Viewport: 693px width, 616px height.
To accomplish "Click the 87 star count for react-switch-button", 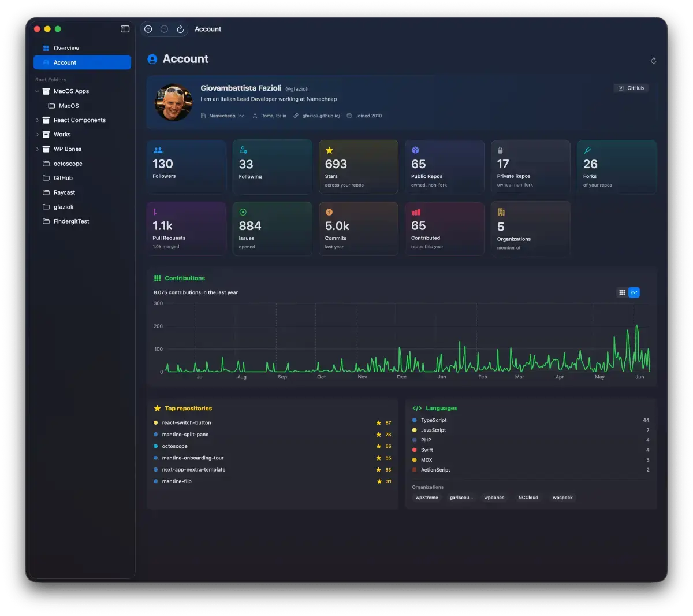I will (x=388, y=423).
